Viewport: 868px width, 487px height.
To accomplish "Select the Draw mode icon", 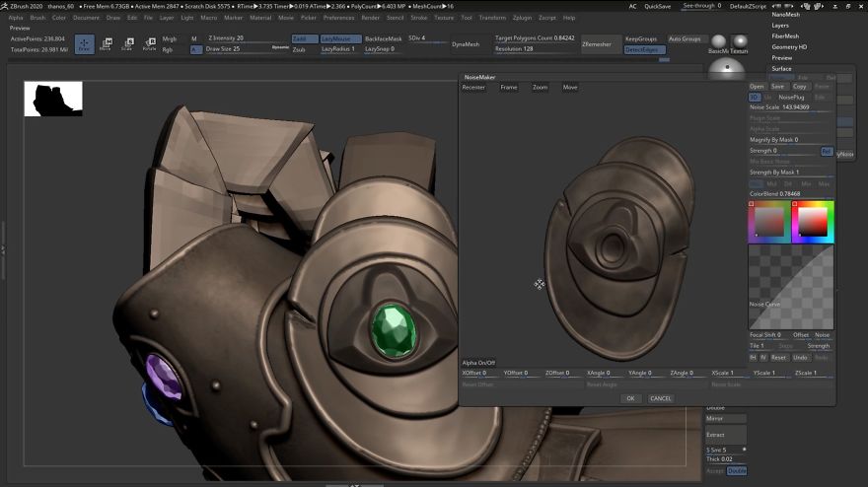I will (x=84, y=44).
